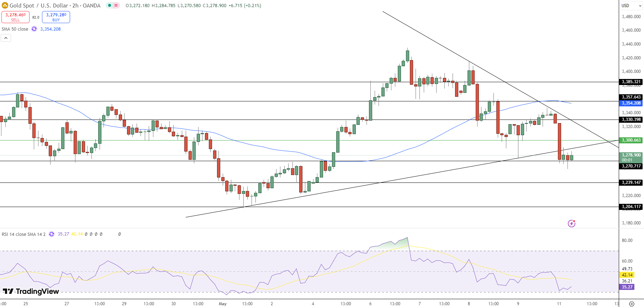Click the lightning alert icon on chart
Viewport: 644px width, 307px height.
(x=571, y=223)
